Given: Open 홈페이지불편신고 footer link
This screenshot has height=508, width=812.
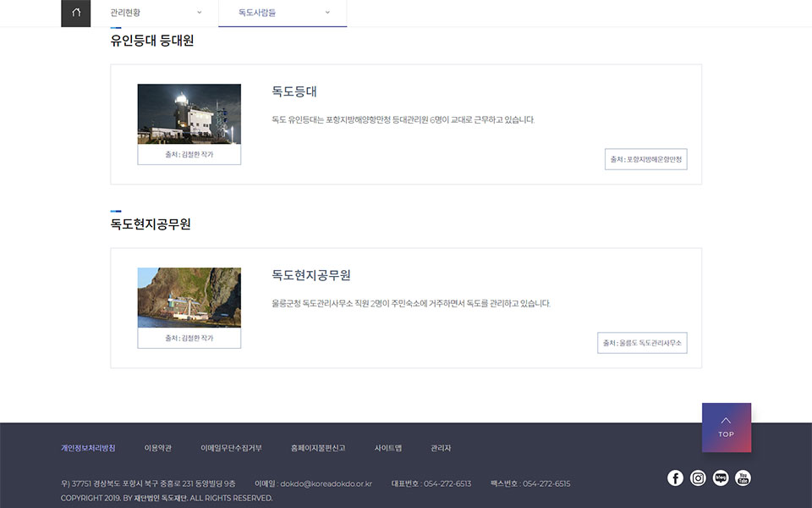Looking at the screenshot, I should coord(317,448).
